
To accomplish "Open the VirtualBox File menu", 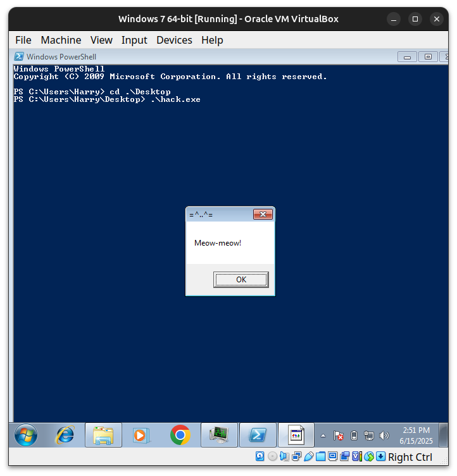I will tap(23, 40).
